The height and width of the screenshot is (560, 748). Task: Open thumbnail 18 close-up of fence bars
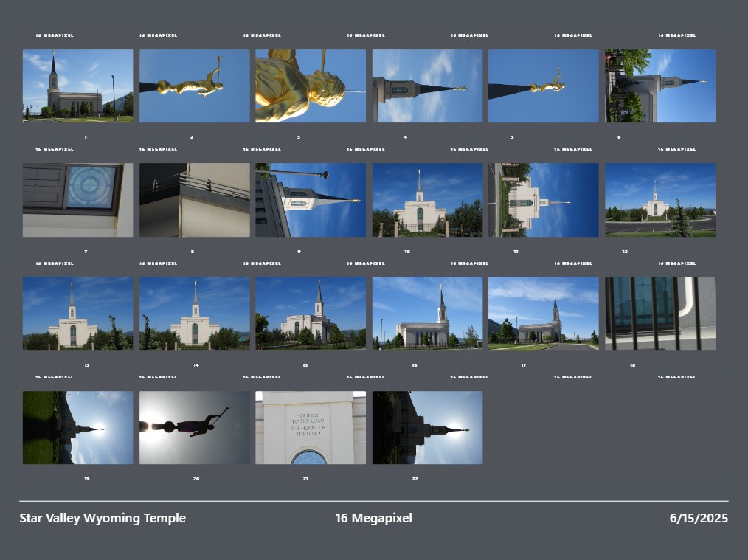(660, 314)
